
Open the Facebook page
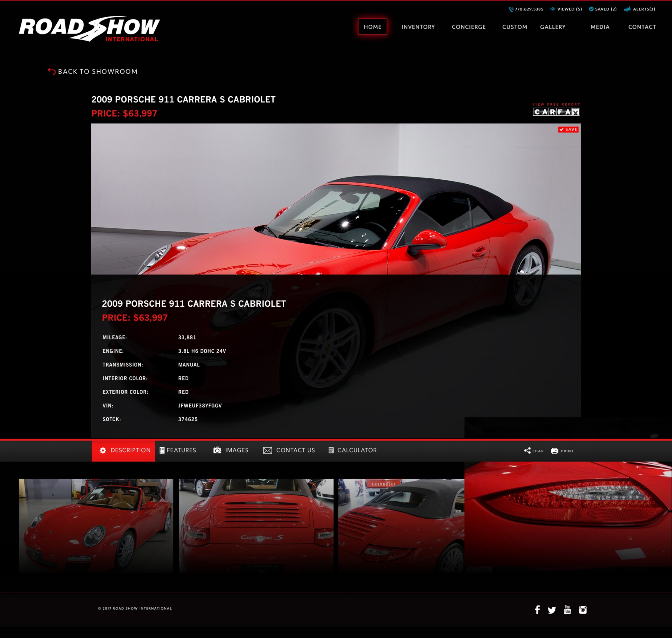point(537,610)
